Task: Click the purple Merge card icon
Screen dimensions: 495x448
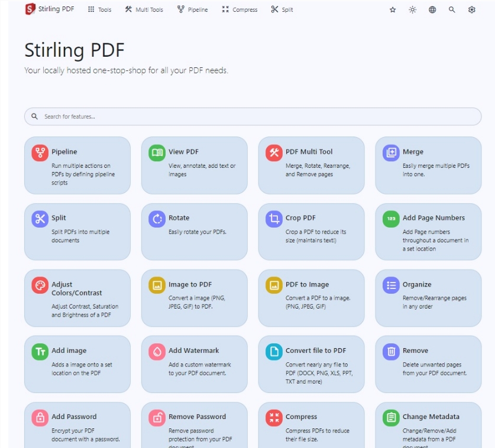Action: (x=391, y=152)
